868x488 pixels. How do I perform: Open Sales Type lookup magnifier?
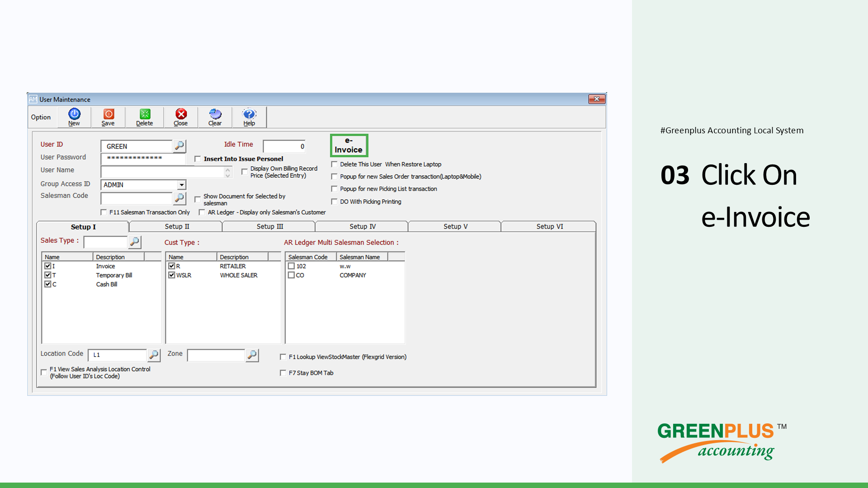point(135,242)
